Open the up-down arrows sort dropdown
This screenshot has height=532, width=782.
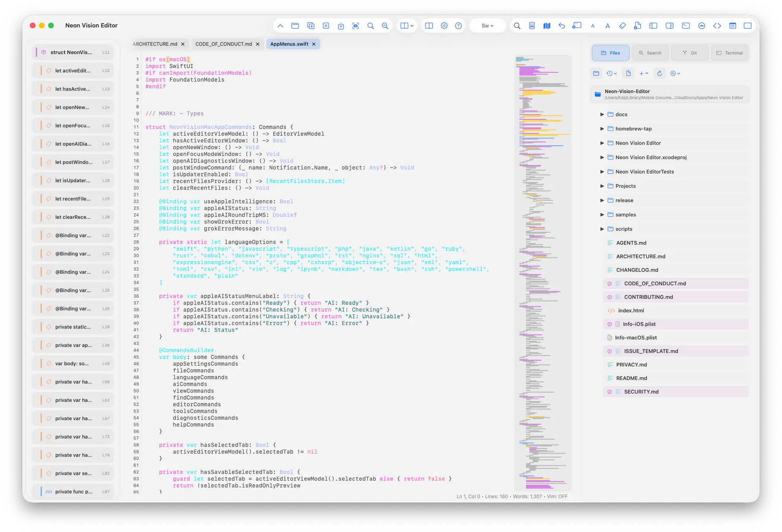(675, 73)
